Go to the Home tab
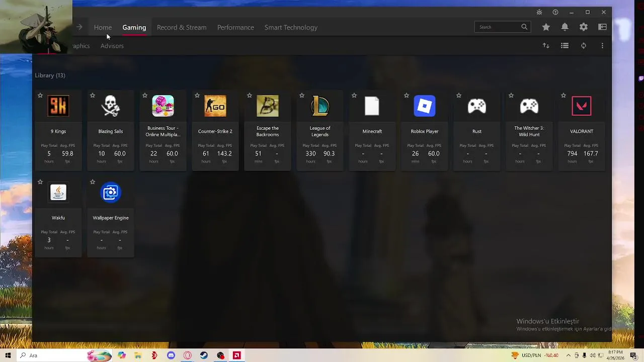644x362 pixels. tap(103, 28)
